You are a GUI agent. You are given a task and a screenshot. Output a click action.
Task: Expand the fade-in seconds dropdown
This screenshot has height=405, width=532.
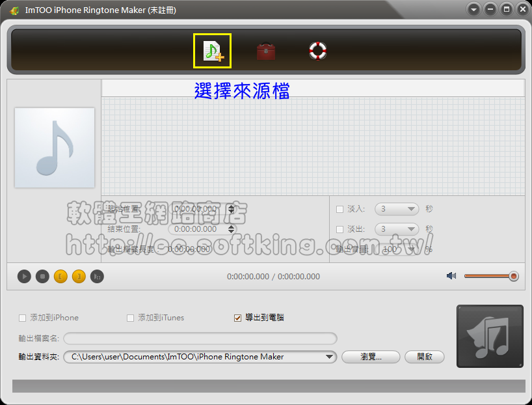click(x=412, y=209)
